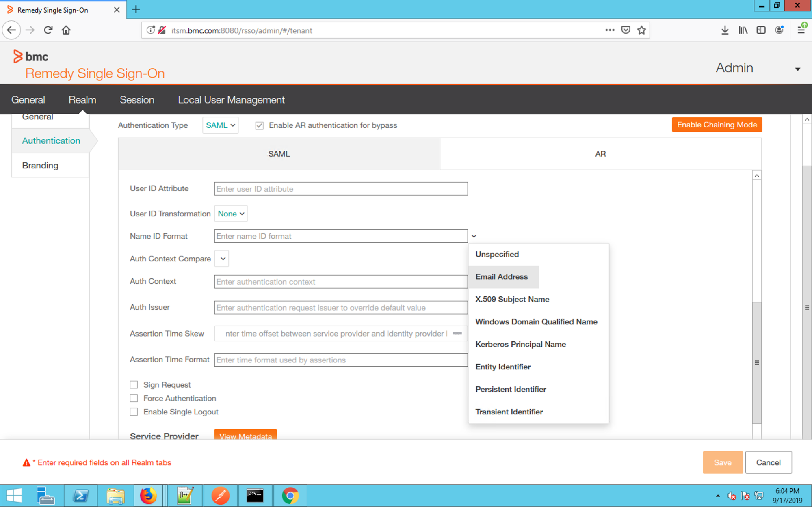
Task: View Metadata for the Service Provider
Action: [245, 436]
